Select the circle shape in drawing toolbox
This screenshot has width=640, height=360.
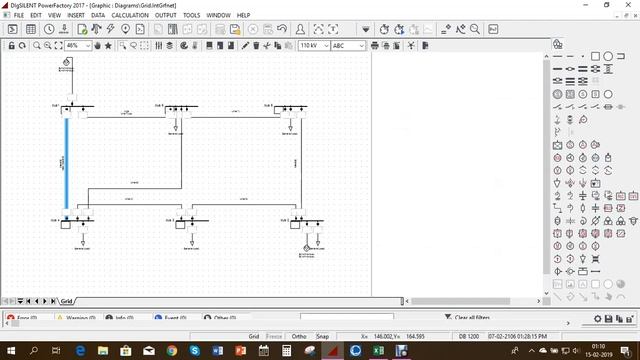(x=608, y=56)
